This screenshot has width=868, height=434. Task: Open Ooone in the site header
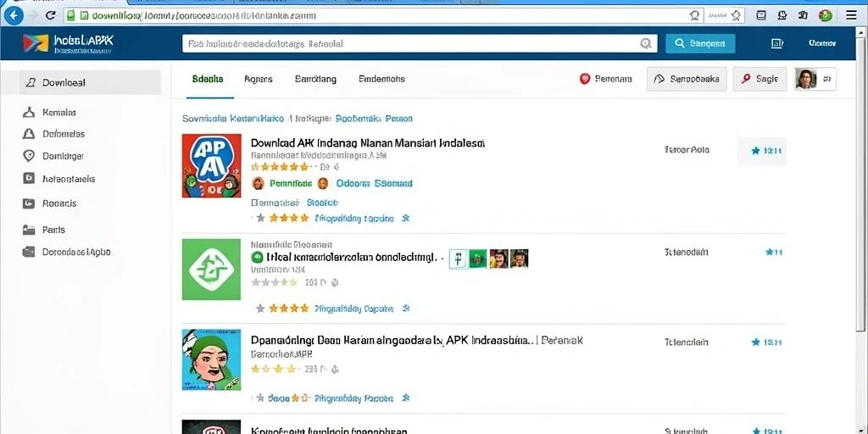pos(822,43)
